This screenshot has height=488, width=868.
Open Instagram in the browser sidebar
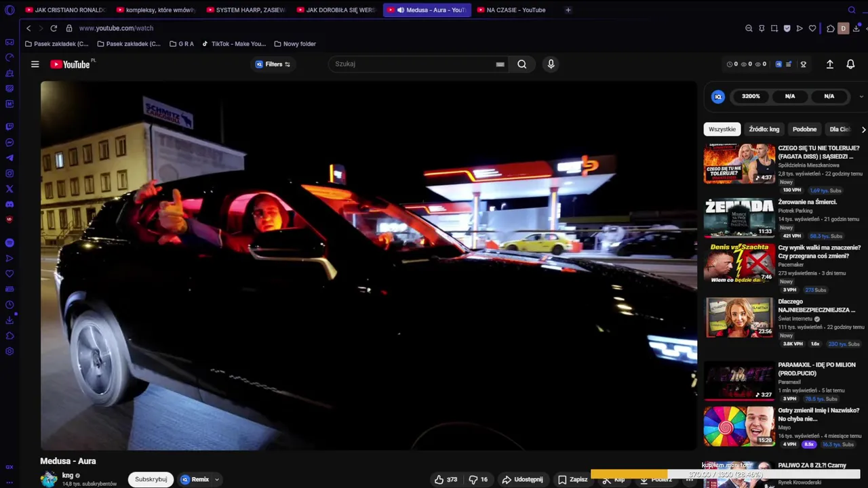[9, 174]
